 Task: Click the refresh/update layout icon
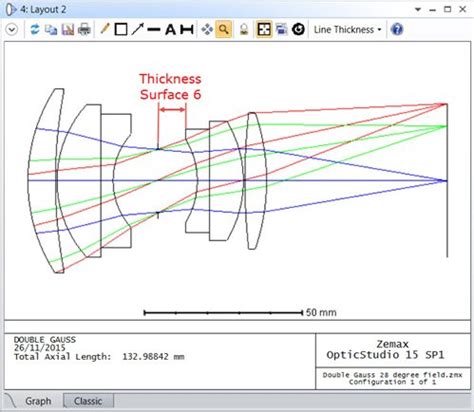pyautogui.click(x=35, y=30)
